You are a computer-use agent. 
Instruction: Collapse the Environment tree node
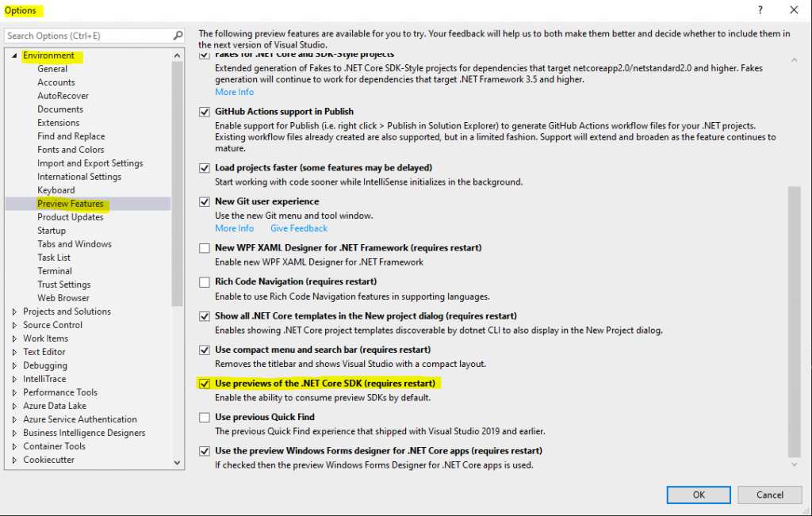pyautogui.click(x=14, y=55)
